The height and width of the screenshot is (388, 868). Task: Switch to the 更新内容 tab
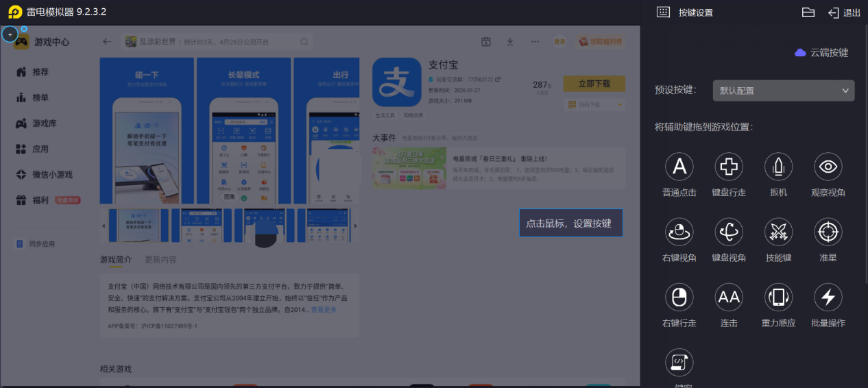[160, 260]
